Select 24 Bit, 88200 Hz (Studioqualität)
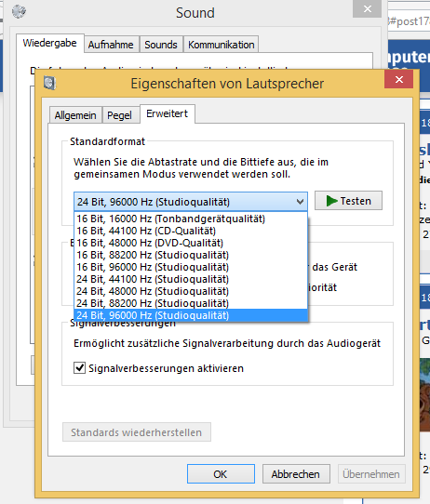Image resolution: width=430 pixels, height=504 pixels. [191, 303]
